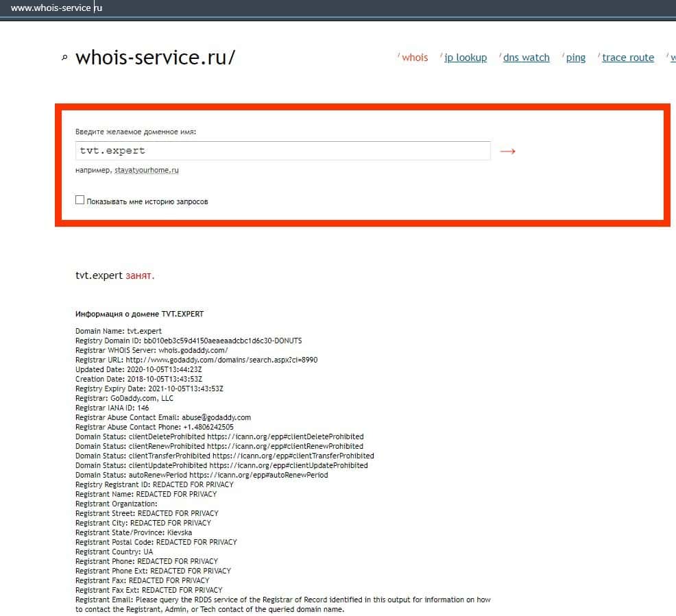Open the ip lookup tool
The width and height of the screenshot is (676, 616).
pos(466,58)
